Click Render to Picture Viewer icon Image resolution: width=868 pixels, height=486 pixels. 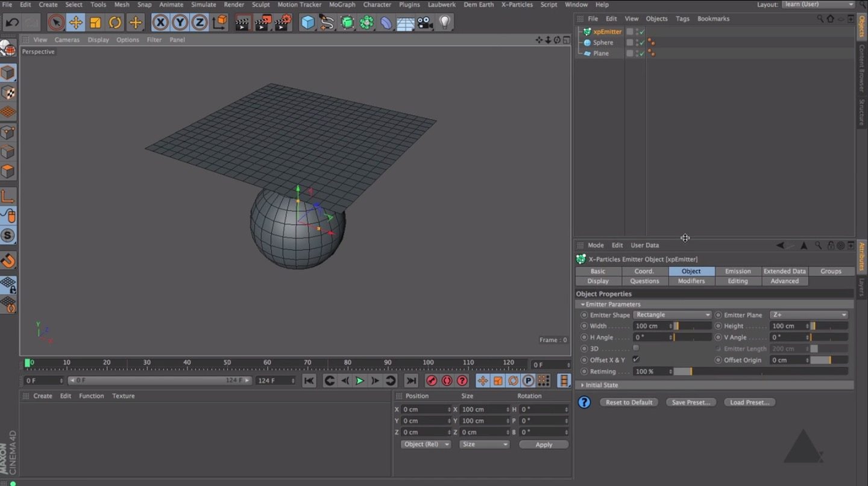[263, 23]
